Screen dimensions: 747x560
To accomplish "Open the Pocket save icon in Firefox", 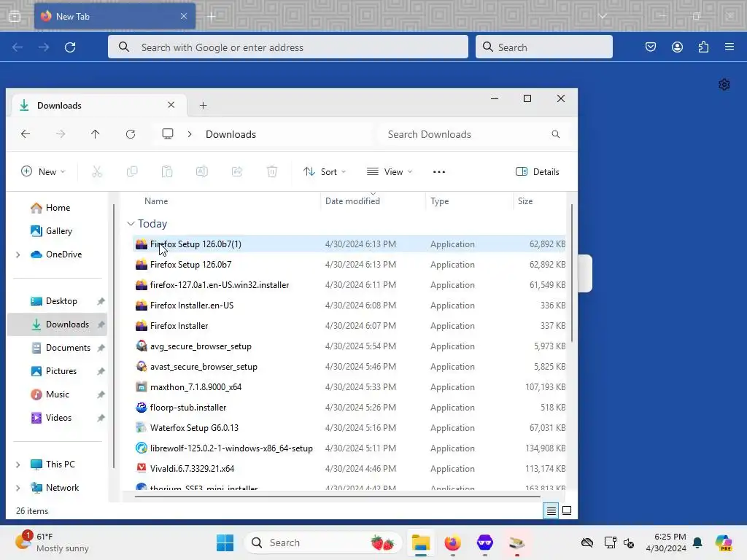I will 650,47.
